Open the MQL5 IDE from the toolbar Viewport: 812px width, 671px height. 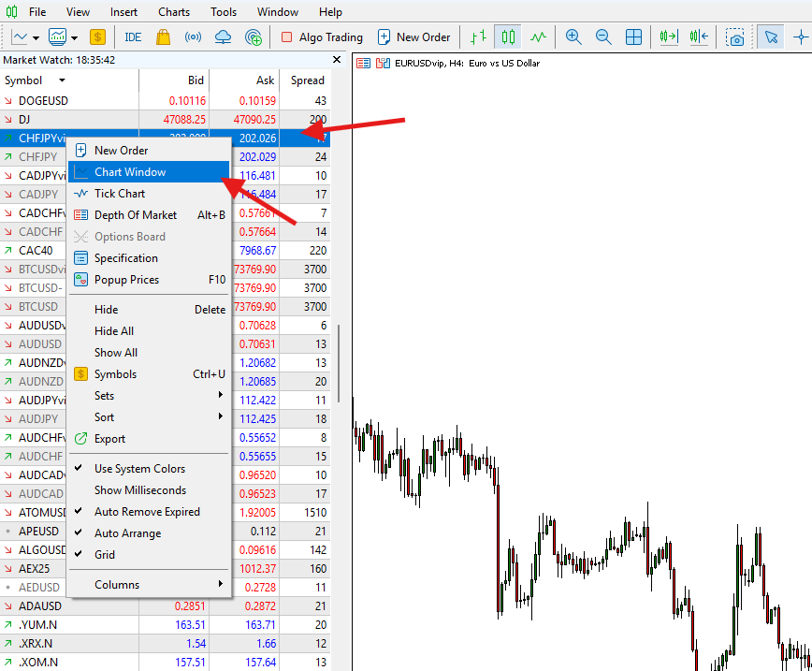point(132,37)
